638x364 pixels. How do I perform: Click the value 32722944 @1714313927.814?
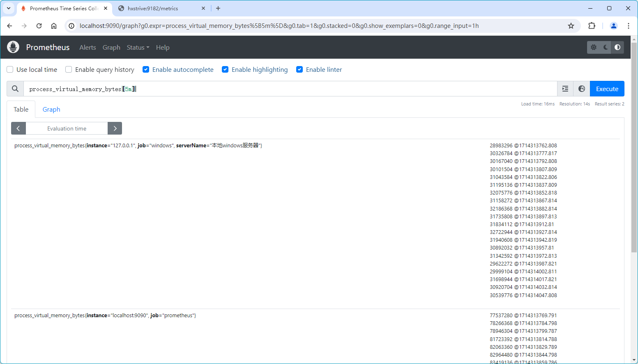click(523, 232)
